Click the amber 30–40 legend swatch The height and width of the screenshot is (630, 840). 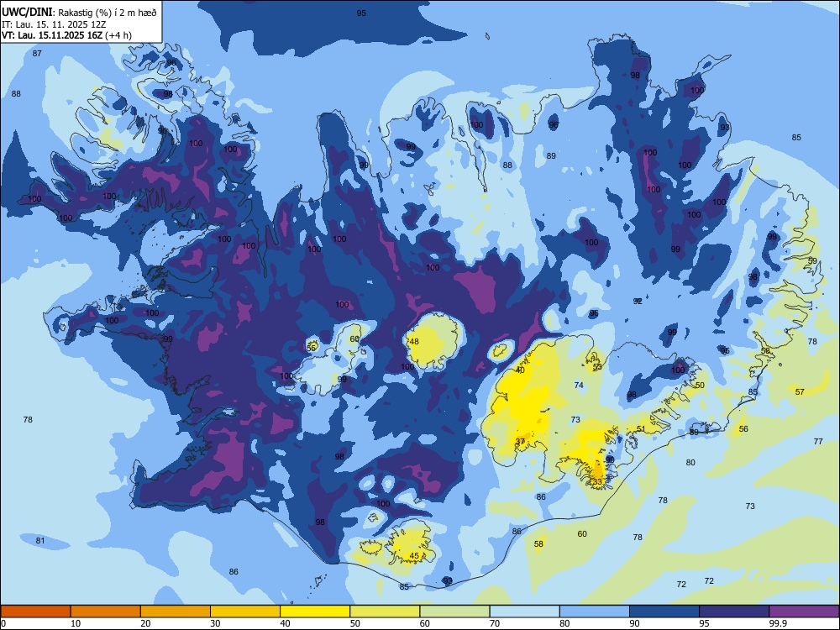click(x=245, y=612)
